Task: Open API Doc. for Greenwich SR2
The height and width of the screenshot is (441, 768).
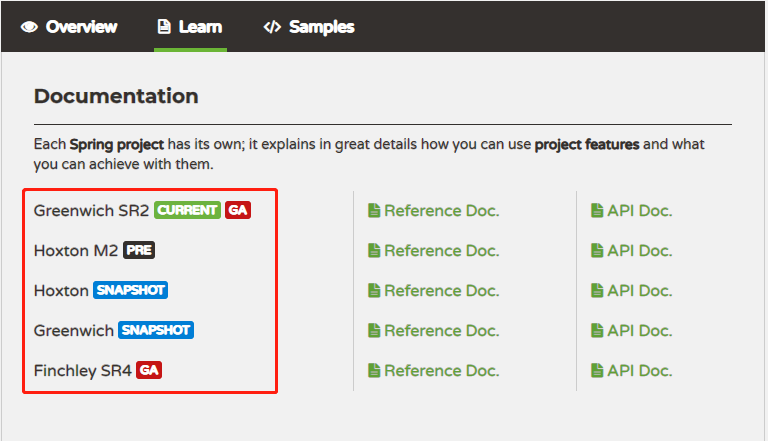Action: coord(631,211)
